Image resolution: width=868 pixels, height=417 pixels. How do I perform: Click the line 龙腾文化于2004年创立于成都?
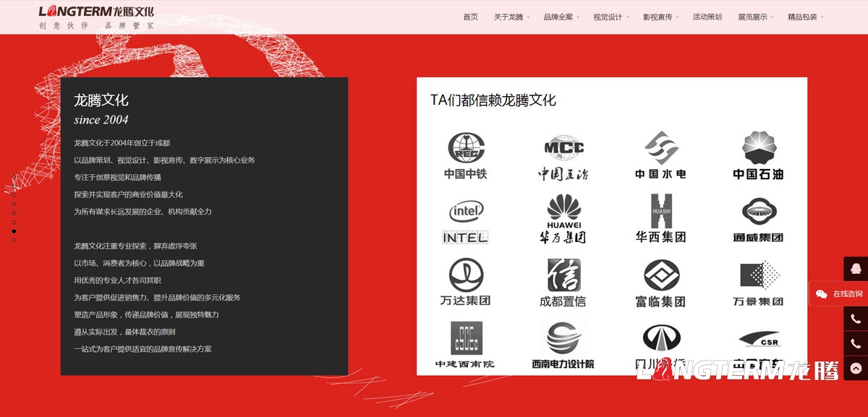coord(122,143)
